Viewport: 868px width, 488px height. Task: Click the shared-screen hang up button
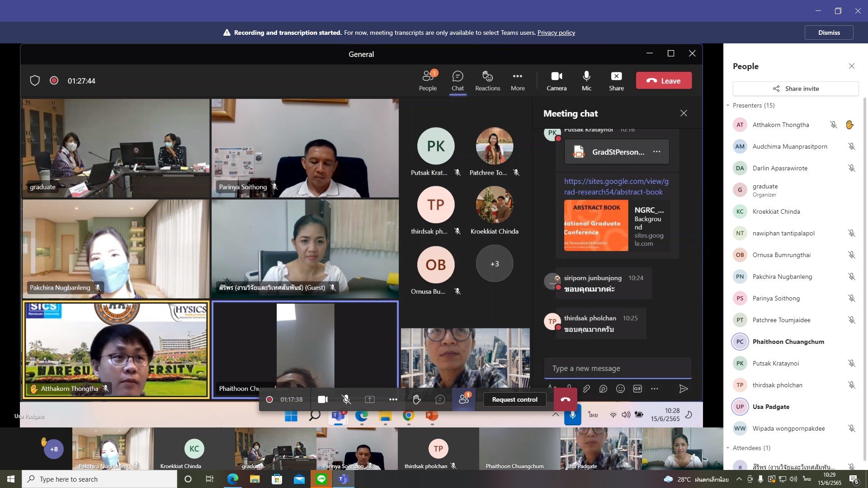point(565,399)
